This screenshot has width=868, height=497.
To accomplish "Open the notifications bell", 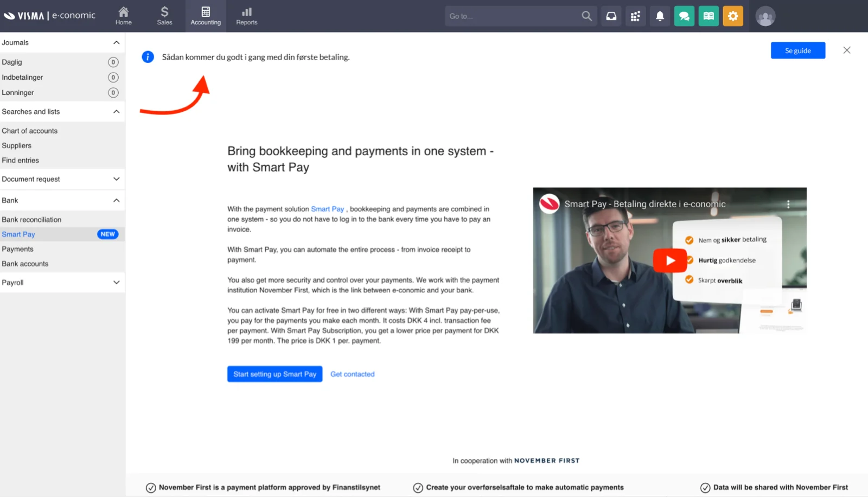I will [x=660, y=16].
